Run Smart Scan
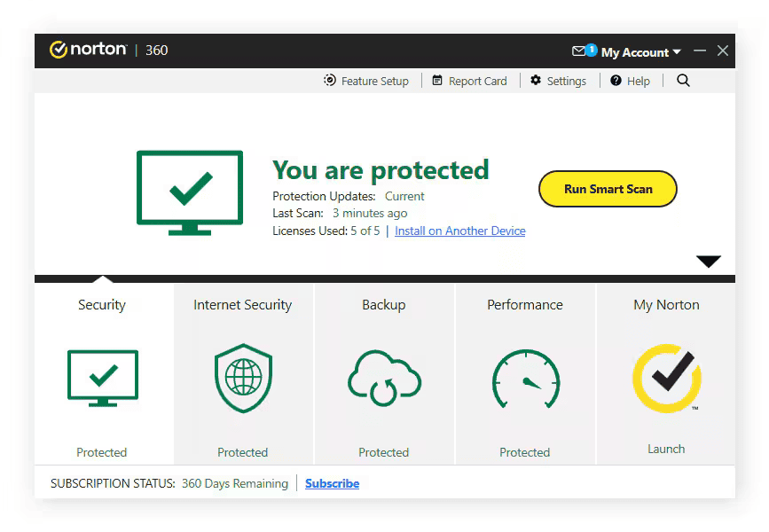Viewport: 769px width, 532px height. [608, 189]
